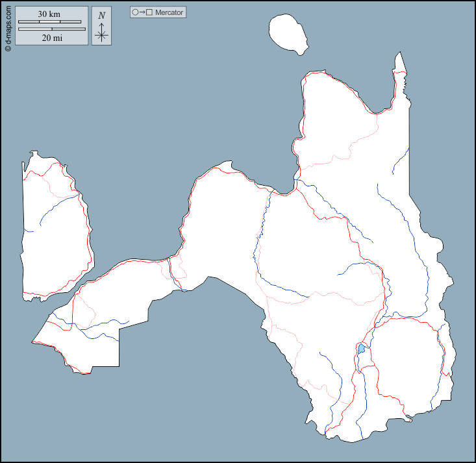Click the north arrow compass icon
Image resolution: width=476 pixels, height=463 pixels.
coord(101,26)
